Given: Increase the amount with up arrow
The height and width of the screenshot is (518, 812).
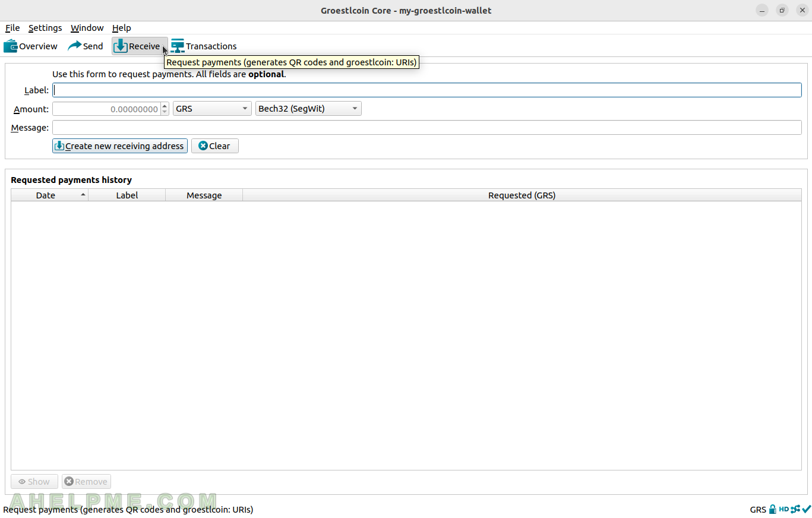Looking at the screenshot, I should point(165,106).
